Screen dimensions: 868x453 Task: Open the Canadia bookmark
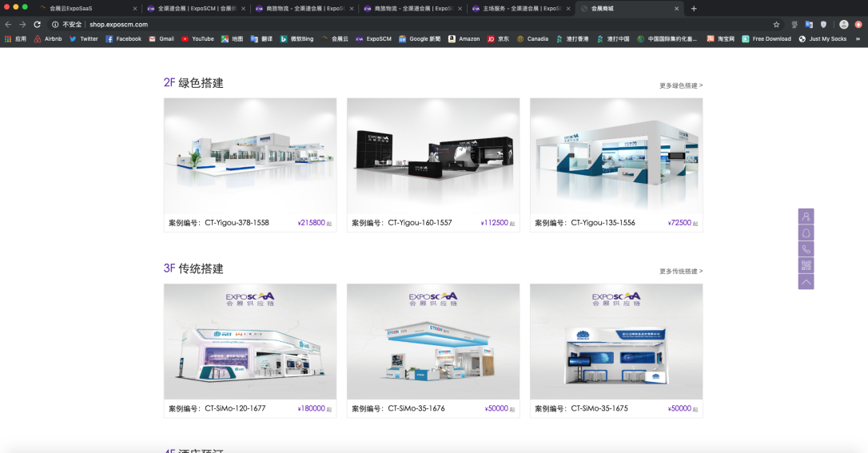532,38
